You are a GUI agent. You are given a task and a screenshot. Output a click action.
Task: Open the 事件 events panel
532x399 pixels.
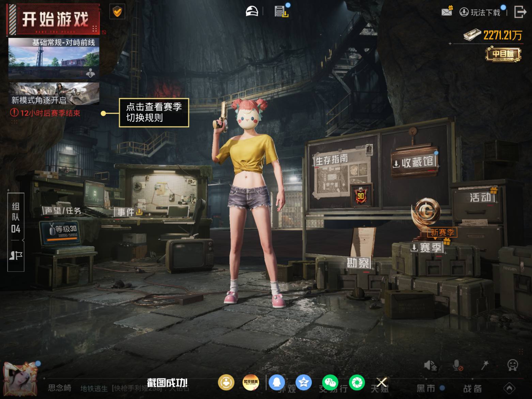pyautogui.click(x=128, y=212)
